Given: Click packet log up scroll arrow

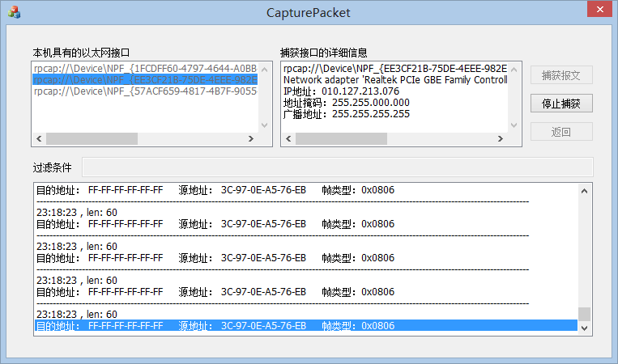Looking at the screenshot, I should (585, 191).
